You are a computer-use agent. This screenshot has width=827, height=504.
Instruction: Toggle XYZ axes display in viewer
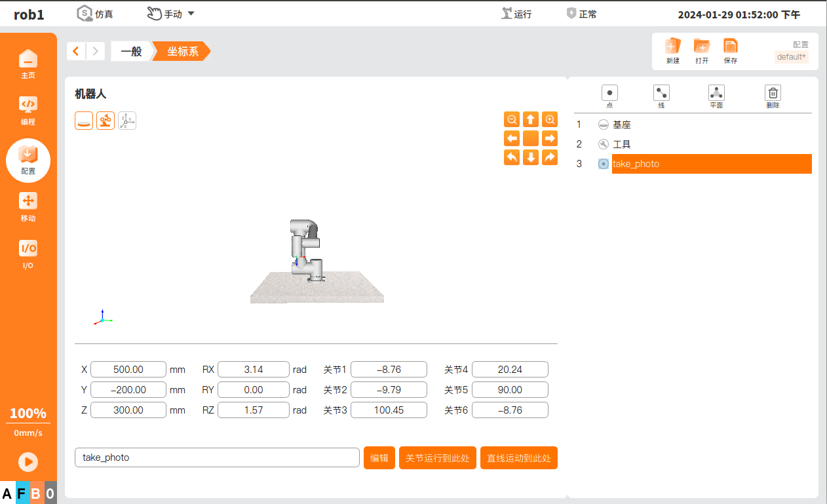point(127,121)
